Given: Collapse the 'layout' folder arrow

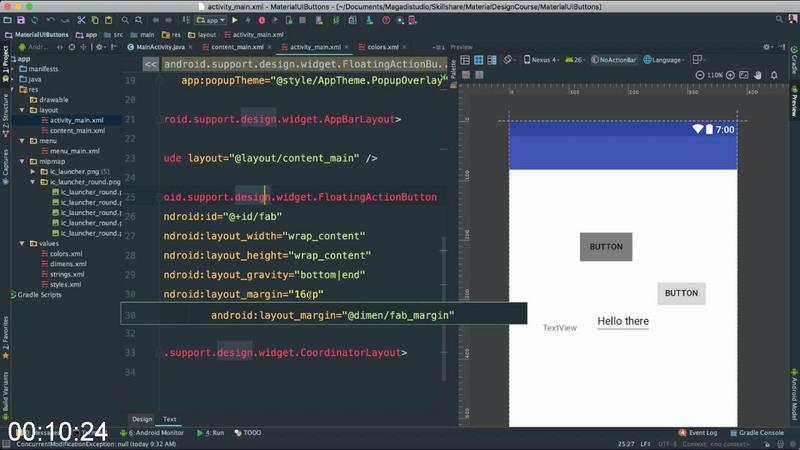Looking at the screenshot, I should pos(22,110).
